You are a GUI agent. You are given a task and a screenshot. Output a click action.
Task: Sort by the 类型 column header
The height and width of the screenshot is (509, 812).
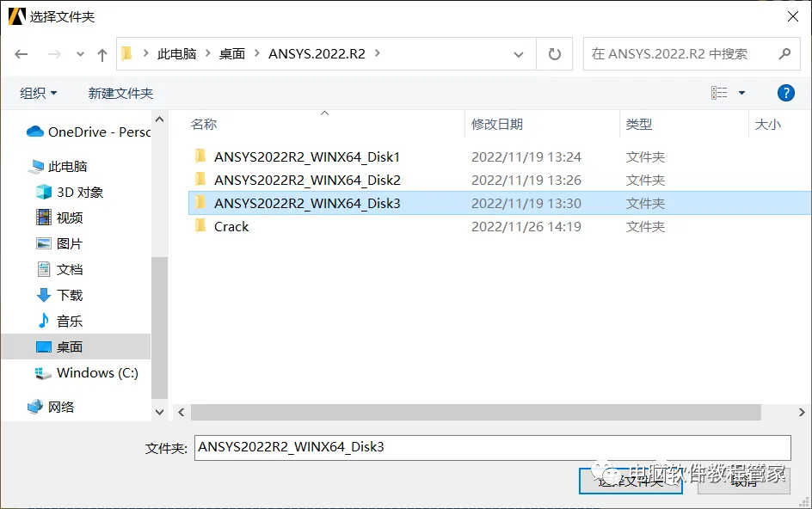[x=638, y=125]
